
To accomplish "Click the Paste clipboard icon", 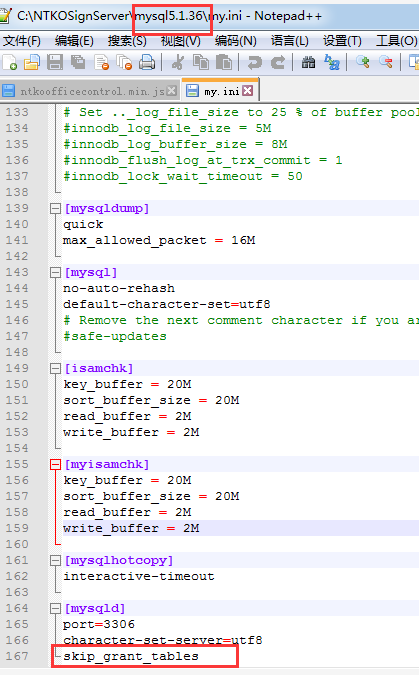I will pyautogui.click(x=224, y=62).
